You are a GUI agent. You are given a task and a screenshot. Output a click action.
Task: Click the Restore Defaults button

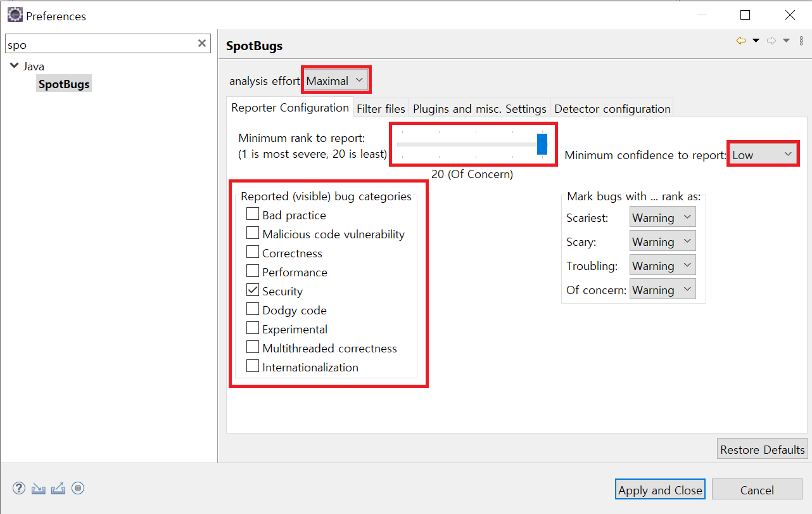point(762,449)
